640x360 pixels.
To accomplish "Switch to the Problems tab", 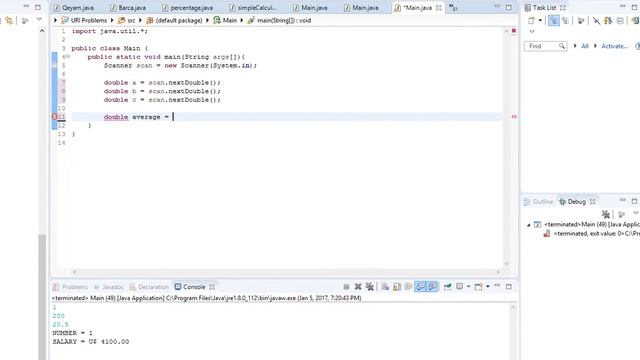I will click(70, 287).
